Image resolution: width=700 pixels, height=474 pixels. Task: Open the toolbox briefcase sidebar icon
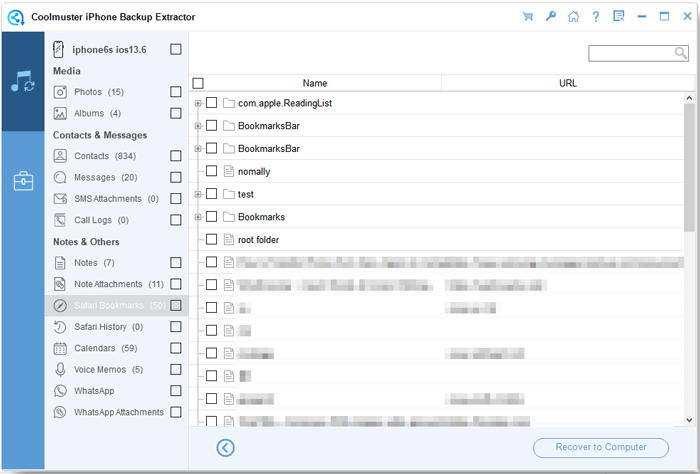pos(23,181)
